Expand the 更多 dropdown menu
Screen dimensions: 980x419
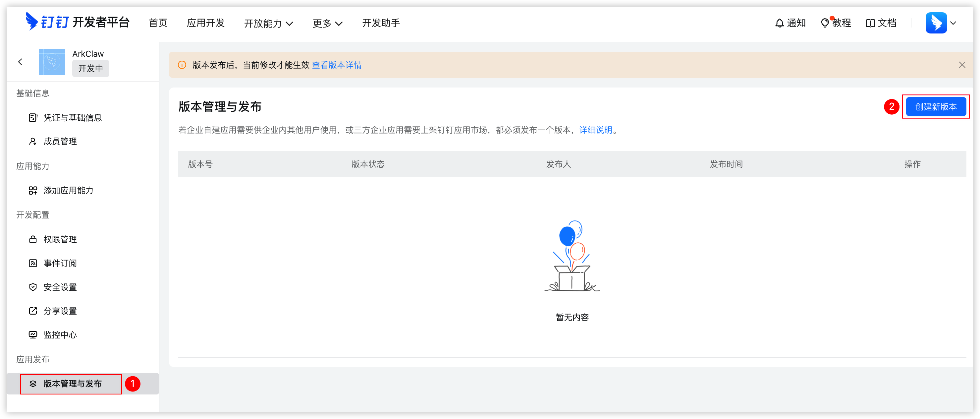click(328, 23)
